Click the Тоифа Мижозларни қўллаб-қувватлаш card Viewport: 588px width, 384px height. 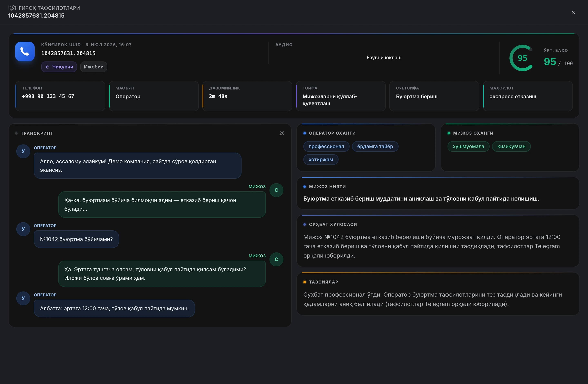[341, 96]
